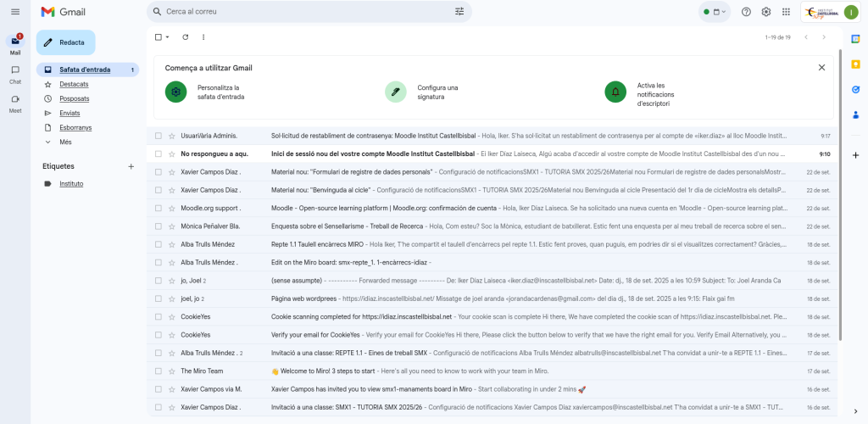Star the Moodle.org support email
This screenshot has width=868, height=424.
[x=171, y=208]
